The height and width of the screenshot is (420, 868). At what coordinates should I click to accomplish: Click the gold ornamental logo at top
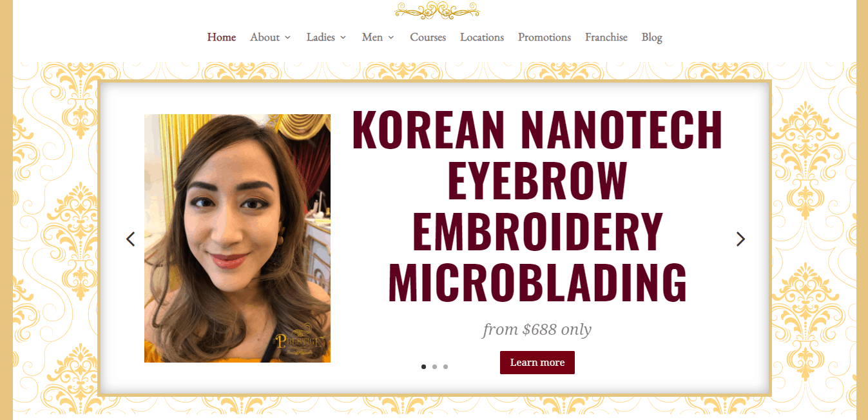pyautogui.click(x=437, y=10)
